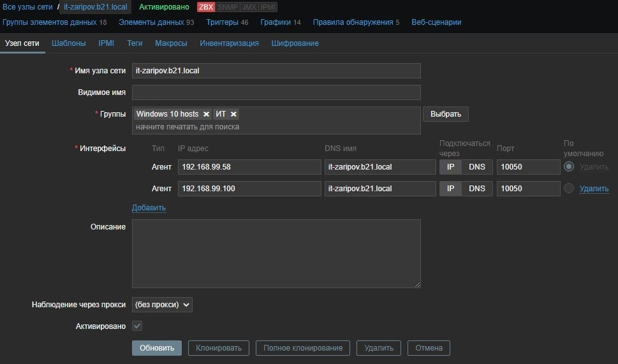Click port field of 192.168.99.58 interface
Screen dimensions: 618x364
[x=529, y=167]
